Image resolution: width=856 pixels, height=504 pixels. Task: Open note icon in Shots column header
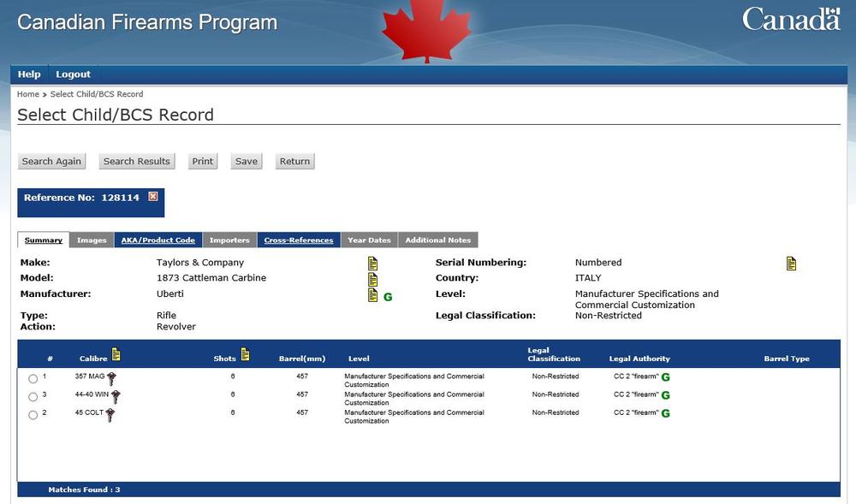[245, 354]
